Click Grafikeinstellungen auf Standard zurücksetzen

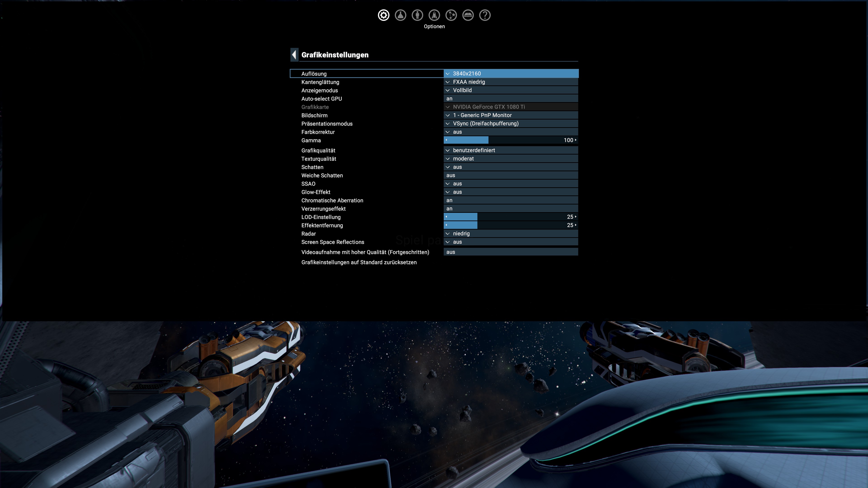[359, 262]
